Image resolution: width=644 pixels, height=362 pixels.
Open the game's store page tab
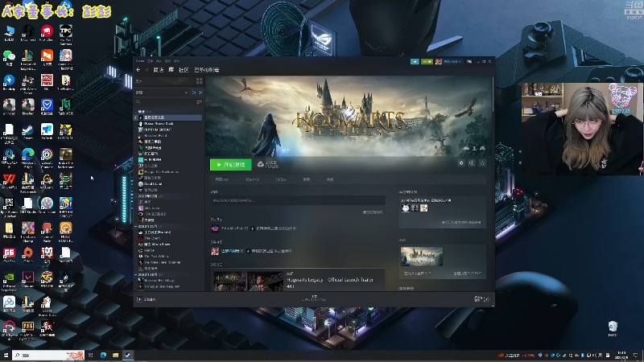pos(222,179)
